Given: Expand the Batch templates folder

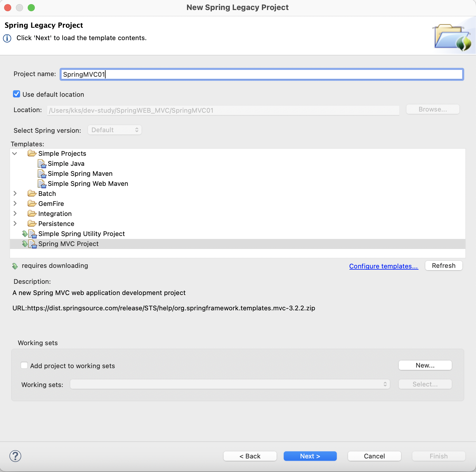Looking at the screenshot, I should [x=15, y=194].
